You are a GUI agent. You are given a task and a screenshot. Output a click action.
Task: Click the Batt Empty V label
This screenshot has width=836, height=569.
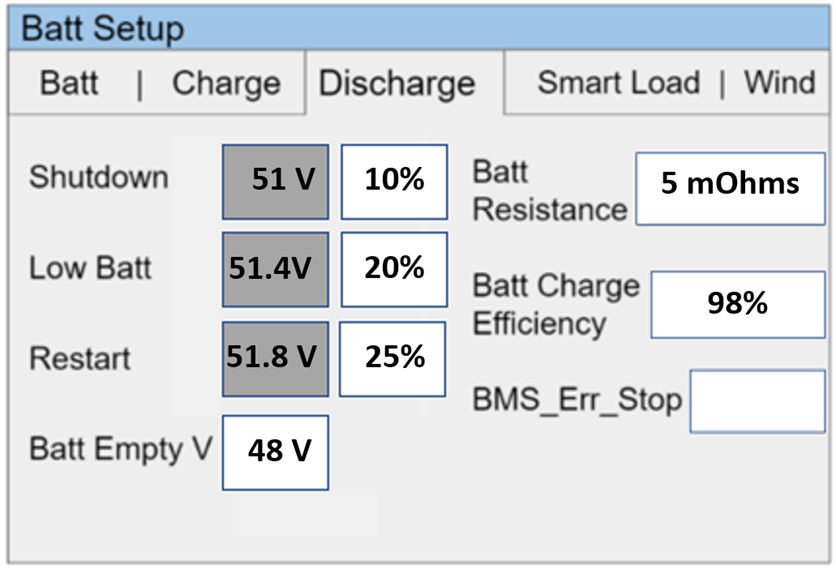(x=120, y=449)
